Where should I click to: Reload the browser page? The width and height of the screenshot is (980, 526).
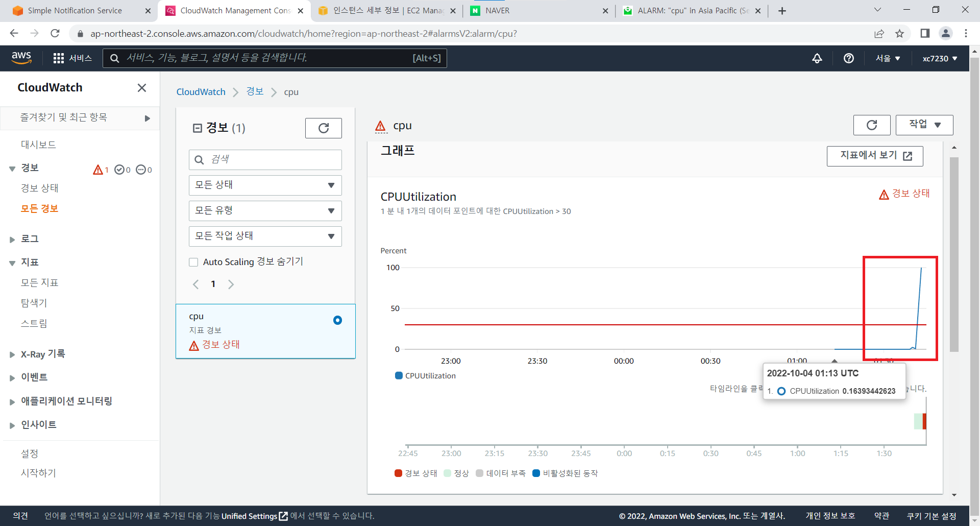pos(55,34)
